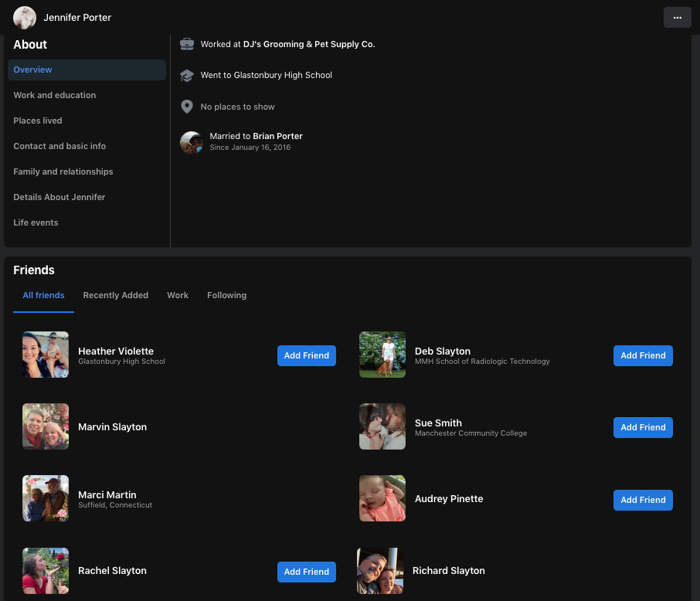Click the Friends section heading
700x601 pixels.
34,270
